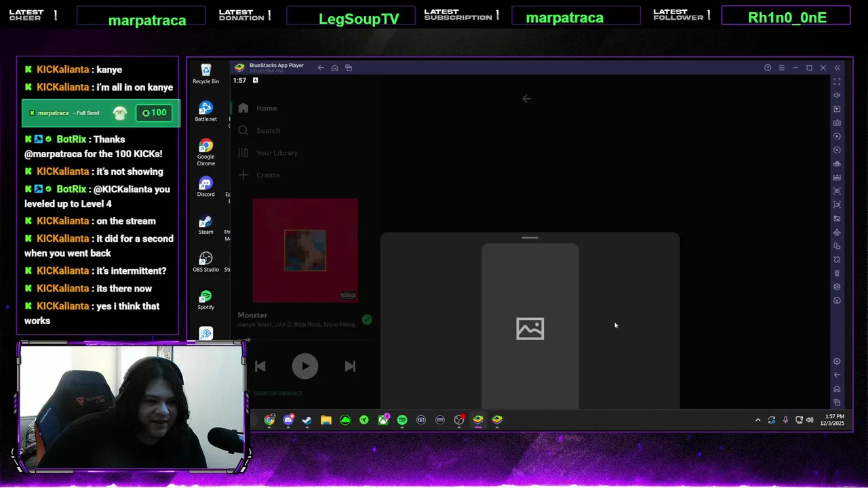This screenshot has width=868, height=488.
Task: Click the volume speaker icon in BlueStacks side toolbar
Action: (x=837, y=95)
